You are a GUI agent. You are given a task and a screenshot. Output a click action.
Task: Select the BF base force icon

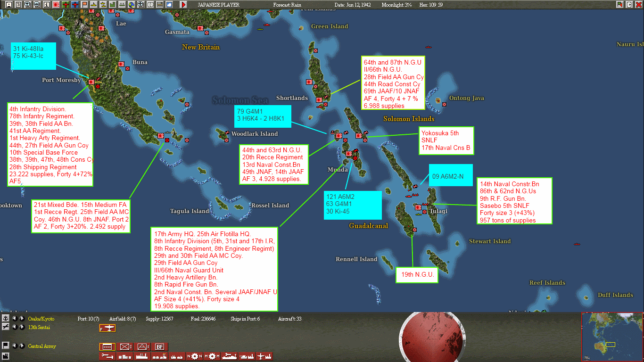click(x=160, y=346)
